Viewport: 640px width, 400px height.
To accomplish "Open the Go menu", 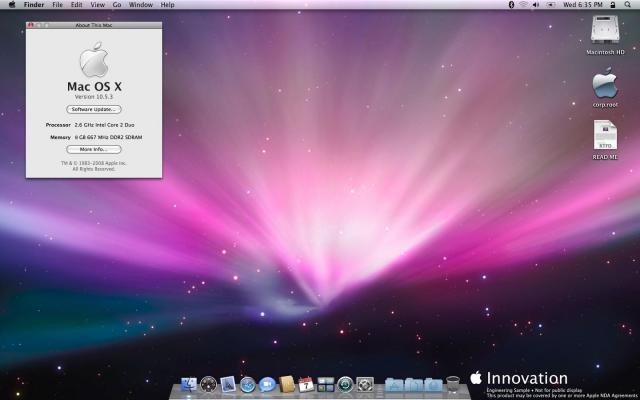I will coord(117,4).
